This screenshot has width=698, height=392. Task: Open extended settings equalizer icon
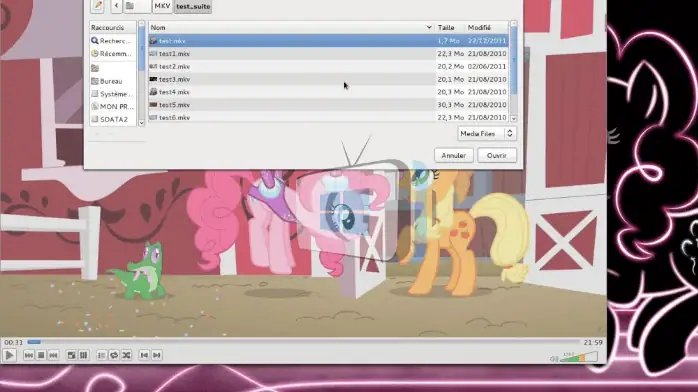point(84,355)
